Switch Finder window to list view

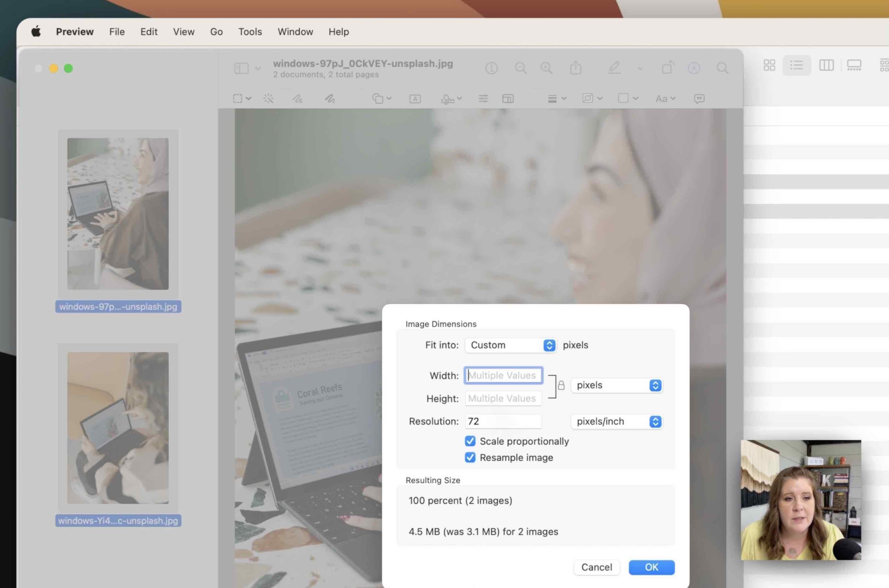(x=797, y=65)
